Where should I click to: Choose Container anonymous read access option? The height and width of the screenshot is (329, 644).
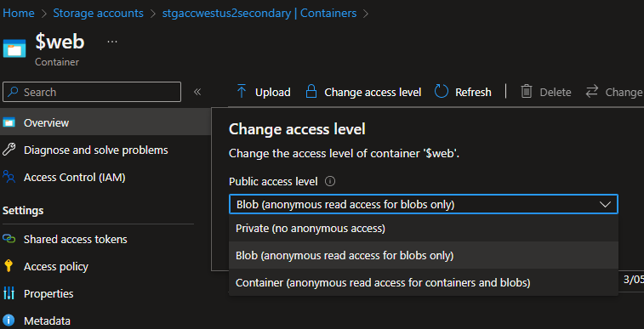pos(423,282)
